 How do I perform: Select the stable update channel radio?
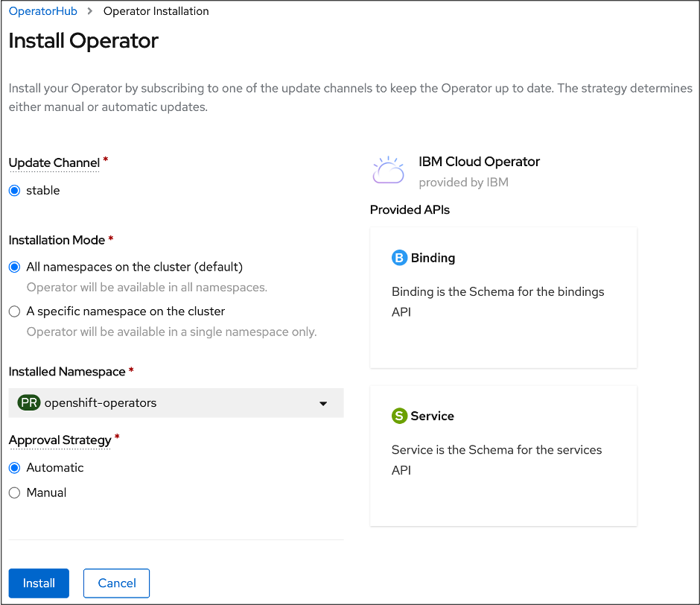[15, 191]
